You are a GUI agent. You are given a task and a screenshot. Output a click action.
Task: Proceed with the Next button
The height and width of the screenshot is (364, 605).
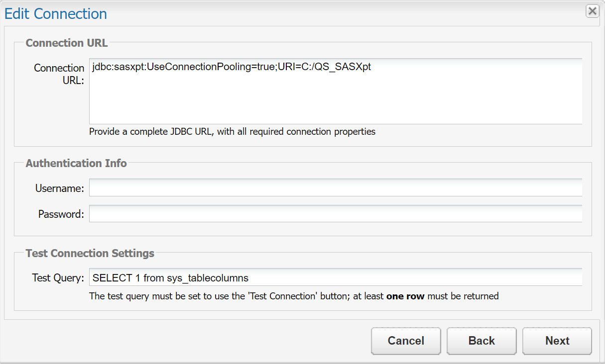pos(557,341)
